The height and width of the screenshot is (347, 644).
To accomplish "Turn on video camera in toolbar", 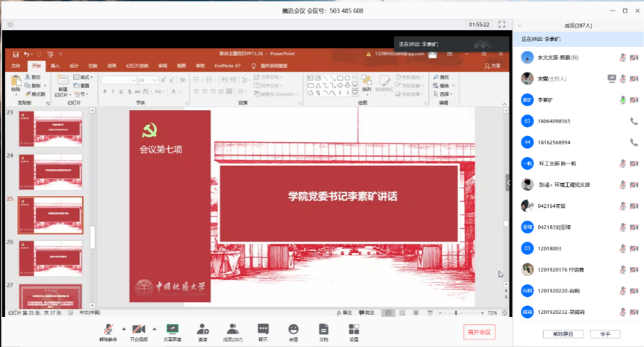I will pyautogui.click(x=138, y=329).
